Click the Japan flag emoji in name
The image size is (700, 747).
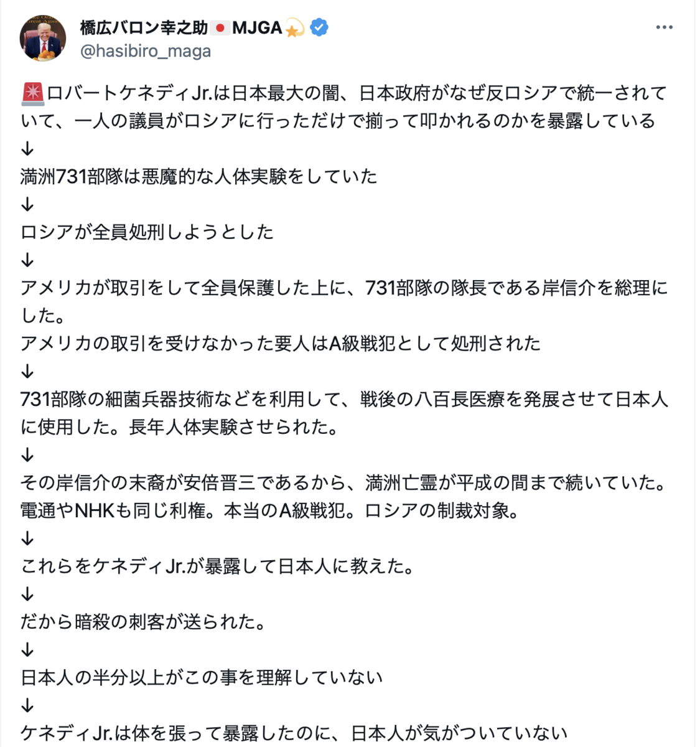220,27
